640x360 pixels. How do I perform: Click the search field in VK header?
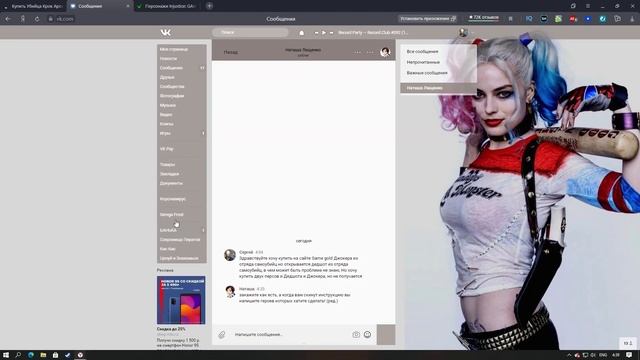250,32
